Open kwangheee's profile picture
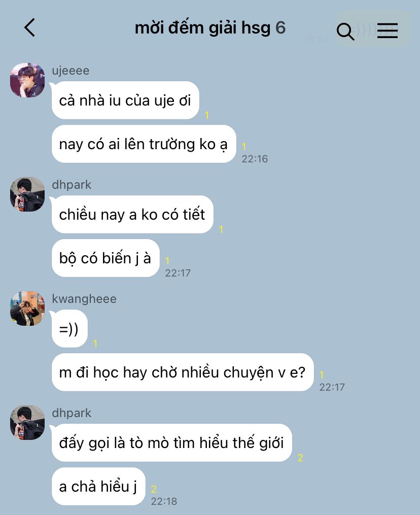The image size is (420, 515). 27,308
